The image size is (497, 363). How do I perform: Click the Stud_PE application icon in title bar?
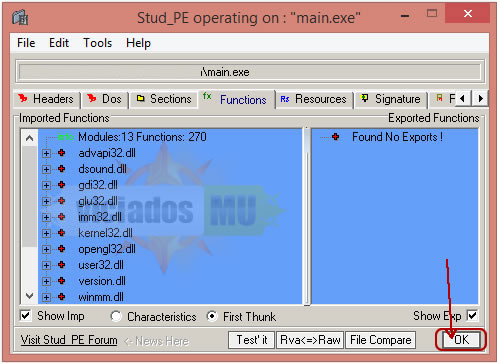(20, 18)
